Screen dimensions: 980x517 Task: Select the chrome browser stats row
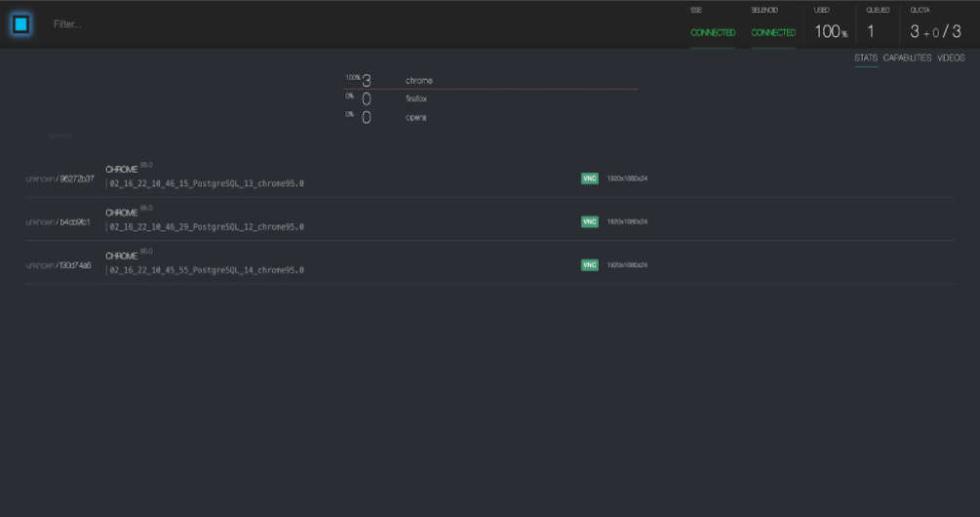(418, 81)
